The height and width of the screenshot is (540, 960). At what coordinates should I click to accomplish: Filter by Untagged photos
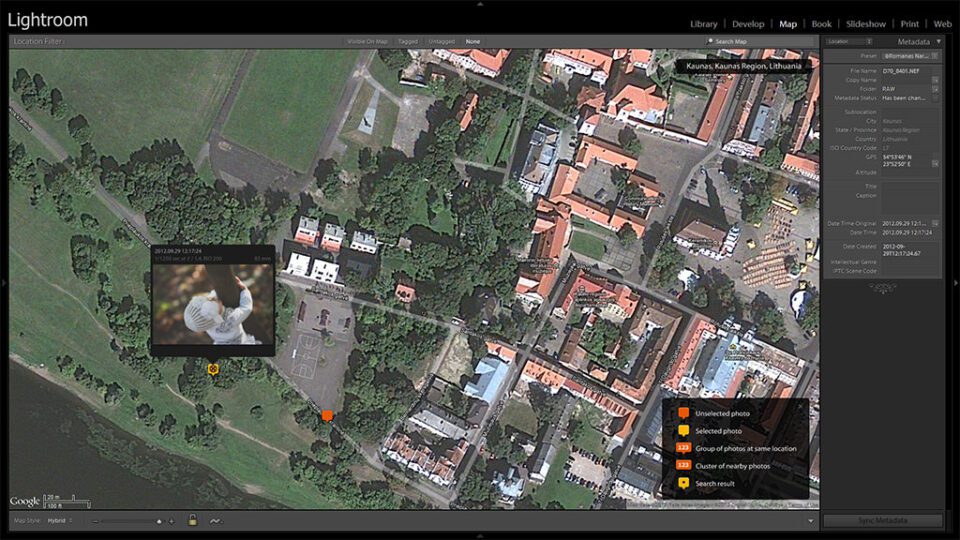(x=441, y=42)
